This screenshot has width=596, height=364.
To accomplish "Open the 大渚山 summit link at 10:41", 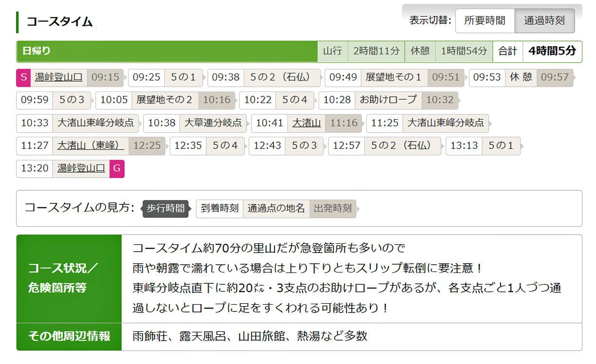I will tap(307, 123).
